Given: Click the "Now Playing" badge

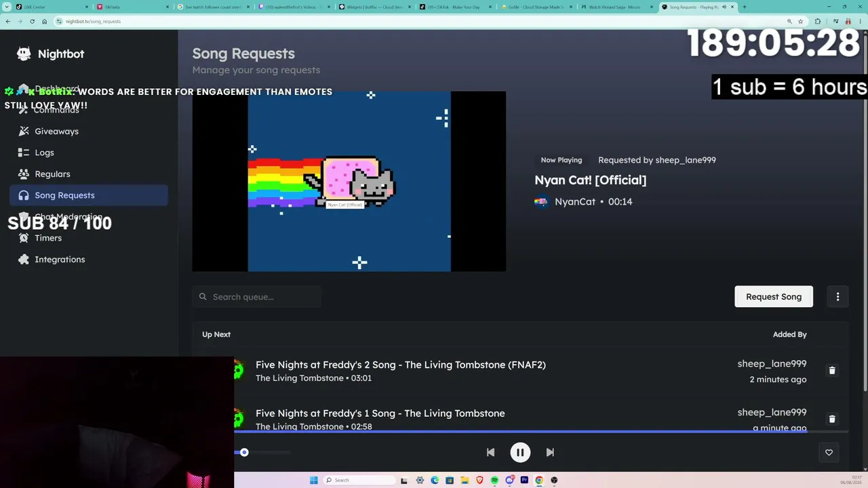Looking at the screenshot, I should 561,160.
